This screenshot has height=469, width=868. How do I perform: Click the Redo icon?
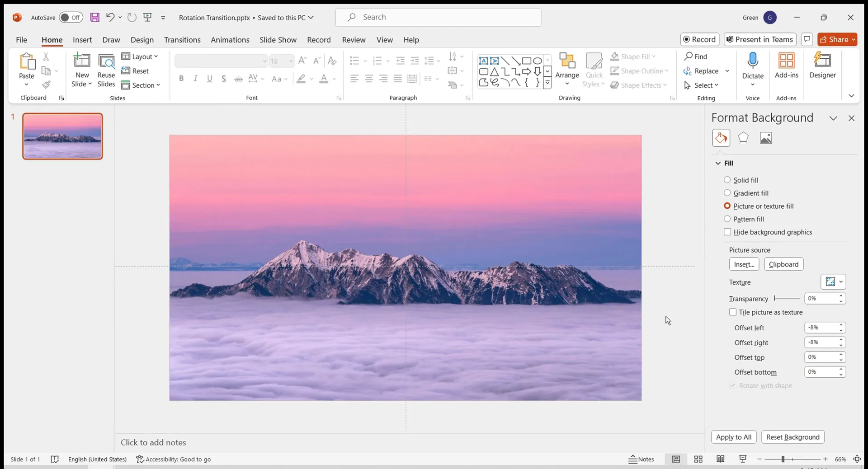[x=132, y=17]
